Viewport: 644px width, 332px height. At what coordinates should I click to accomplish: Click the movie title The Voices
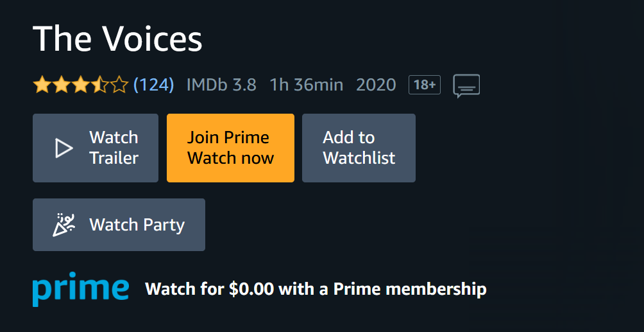tap(117, 39)
